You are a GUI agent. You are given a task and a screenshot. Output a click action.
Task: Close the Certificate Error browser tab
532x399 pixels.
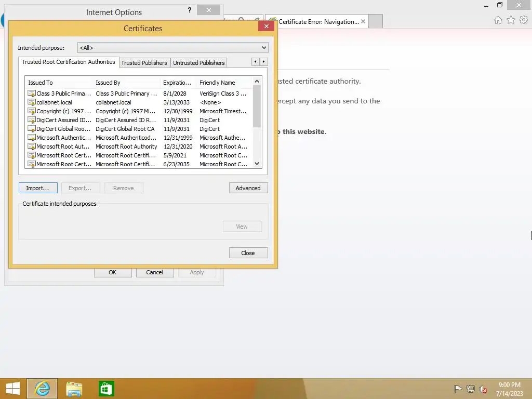(363, 21)
